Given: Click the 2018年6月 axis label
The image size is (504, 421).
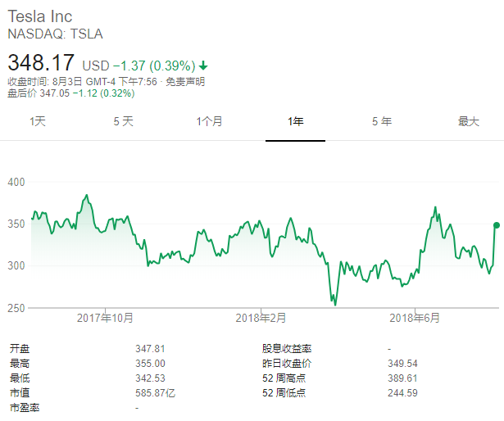Looking at the screenshot, I should pyautogui.click(x=415, y=318).
